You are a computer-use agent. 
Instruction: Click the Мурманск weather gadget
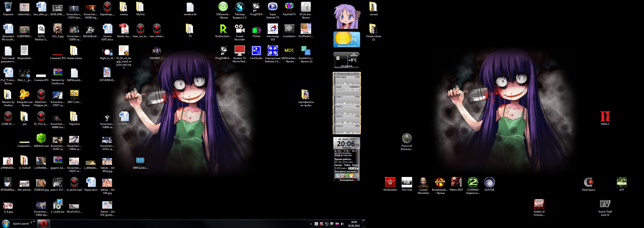(x=347, y=40)
